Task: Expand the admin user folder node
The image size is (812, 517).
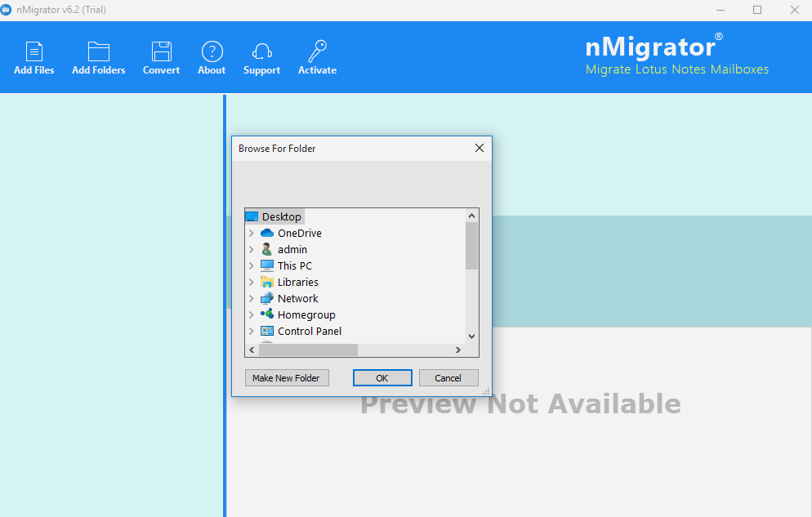Action: pyautogui.click(x=252, y=249)
